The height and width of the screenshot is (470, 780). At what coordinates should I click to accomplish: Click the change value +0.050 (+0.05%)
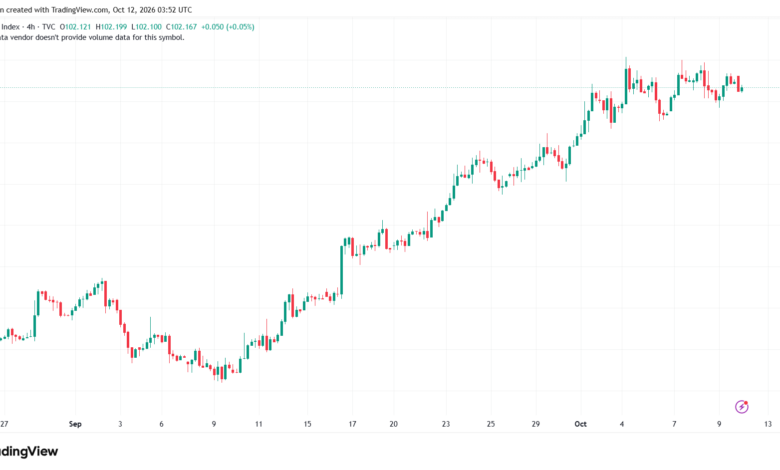coord(228,27)
